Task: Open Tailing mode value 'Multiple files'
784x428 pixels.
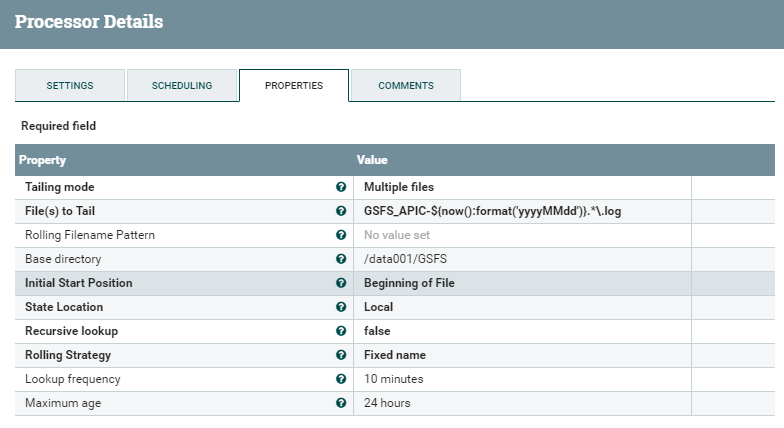Action: 399,187
